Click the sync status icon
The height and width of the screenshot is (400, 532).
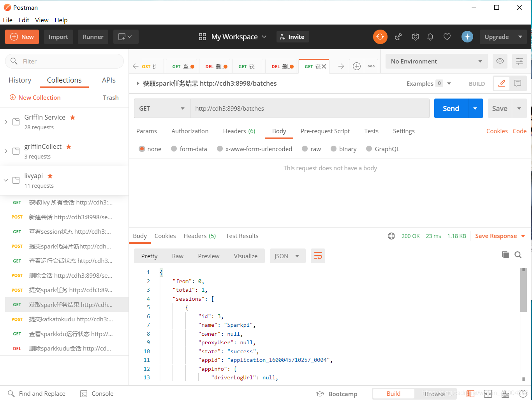[x=380, y=37]
